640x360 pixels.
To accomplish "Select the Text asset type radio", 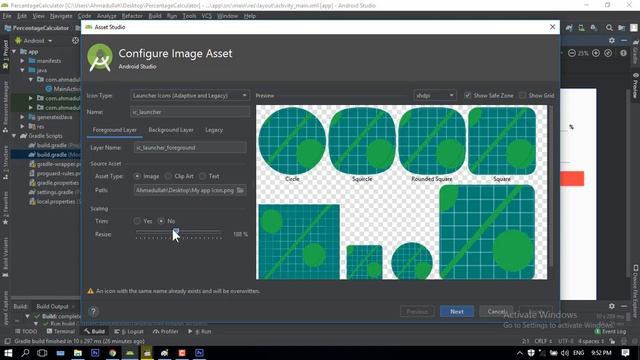I will click(x=202, y=176).
